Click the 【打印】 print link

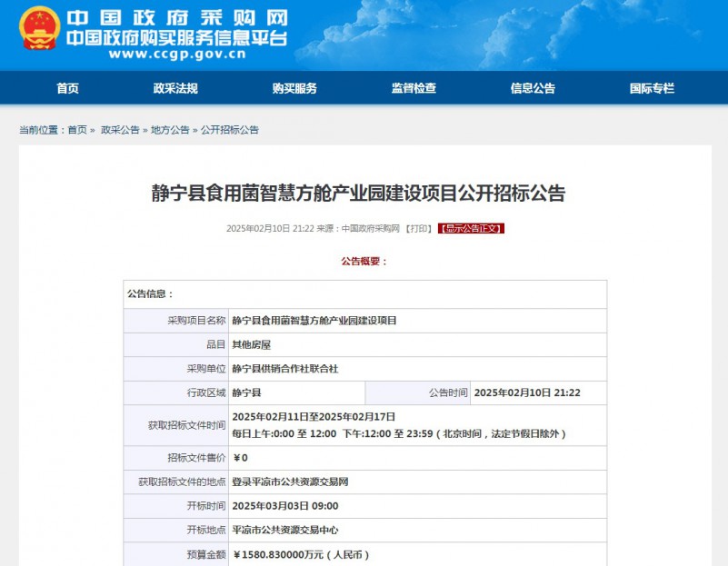point(418,228)
